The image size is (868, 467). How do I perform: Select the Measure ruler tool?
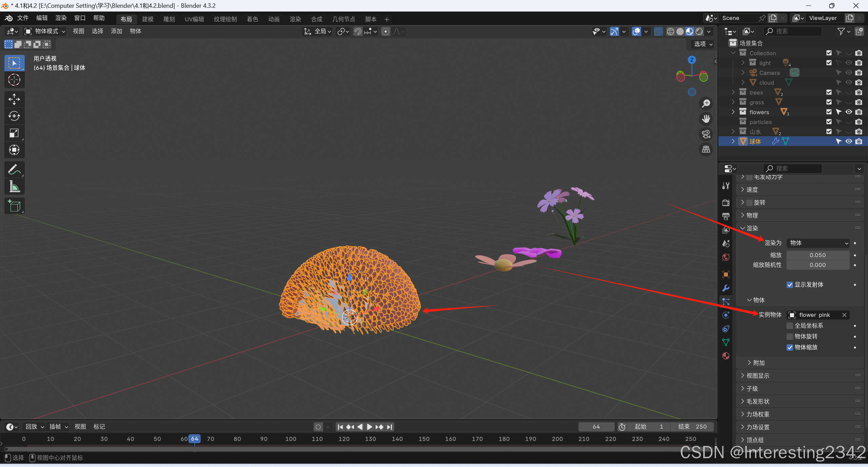coord(14,186)
